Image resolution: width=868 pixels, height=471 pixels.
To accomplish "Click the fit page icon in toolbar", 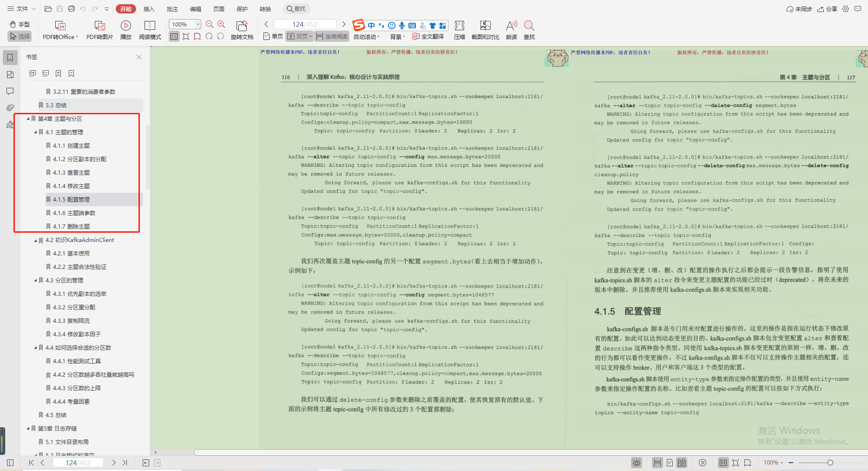I will [x=186, y=36].
